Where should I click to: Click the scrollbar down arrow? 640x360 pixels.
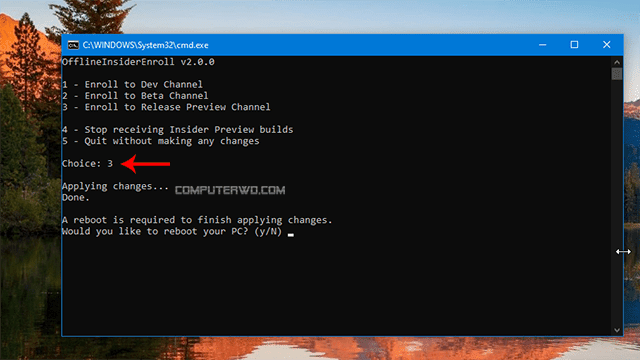pos(617,330)
